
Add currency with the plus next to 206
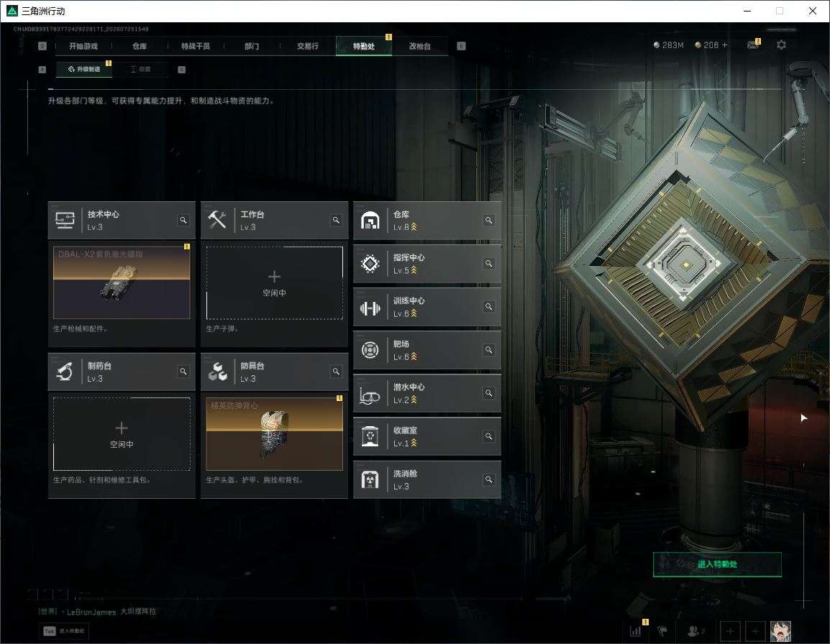click(725, 45)
